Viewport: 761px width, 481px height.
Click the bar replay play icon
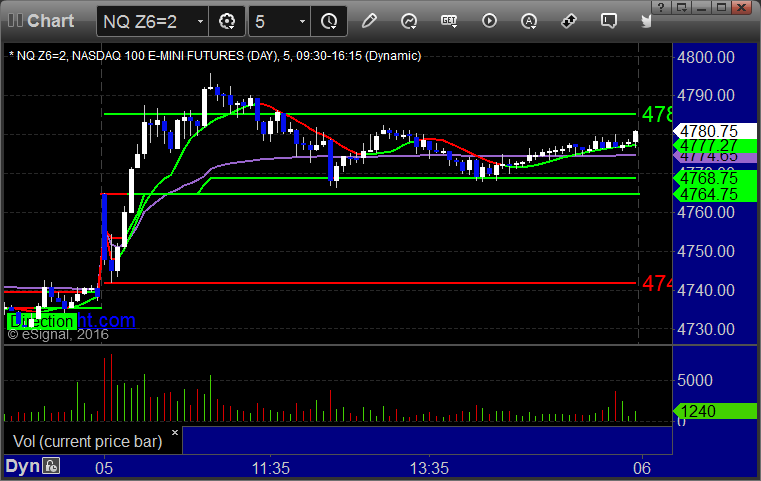489,21
